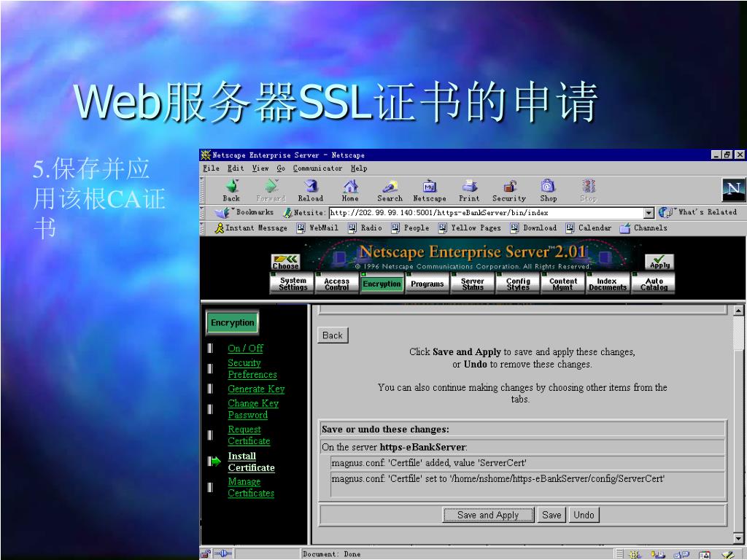
Task: Open Calendar personal toolbar link
Action: [x=589, y=228]
